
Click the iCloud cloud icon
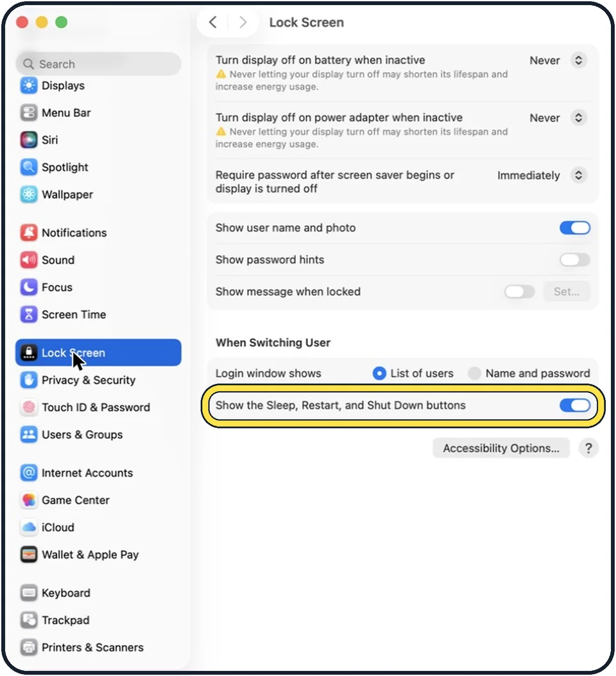tap(29, 527)
